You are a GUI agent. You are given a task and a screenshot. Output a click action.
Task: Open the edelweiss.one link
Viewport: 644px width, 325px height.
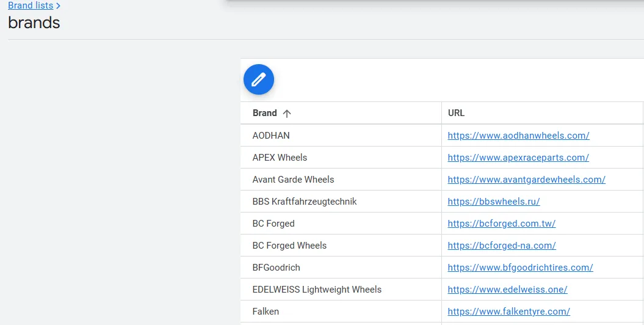pos(507,290)
